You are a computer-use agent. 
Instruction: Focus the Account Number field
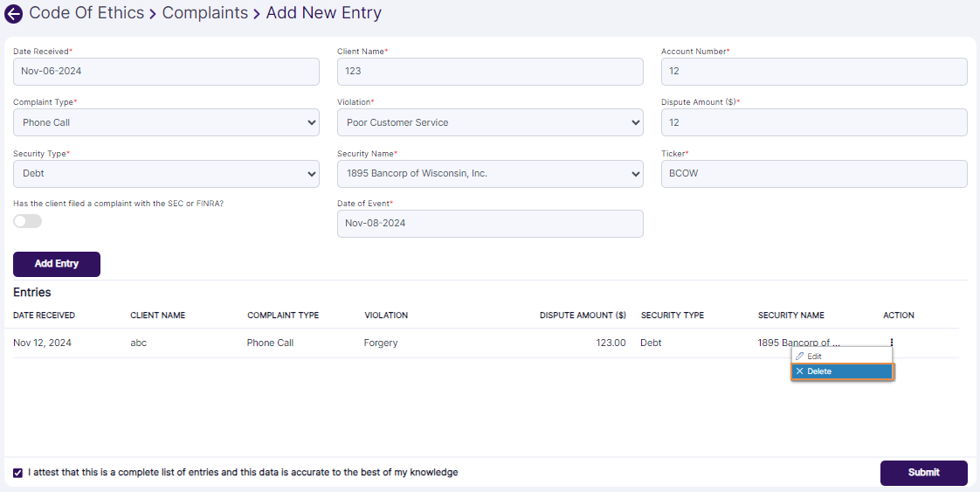813,72
